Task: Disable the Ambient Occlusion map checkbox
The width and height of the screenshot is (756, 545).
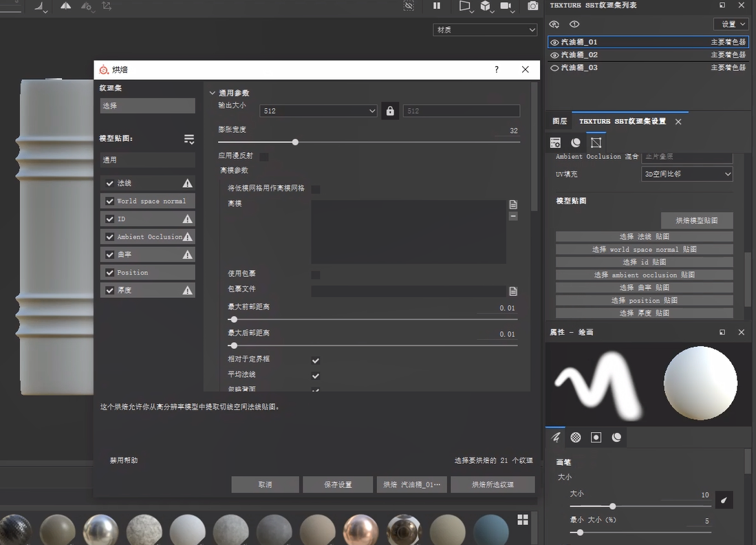Action: pos(109,237)
